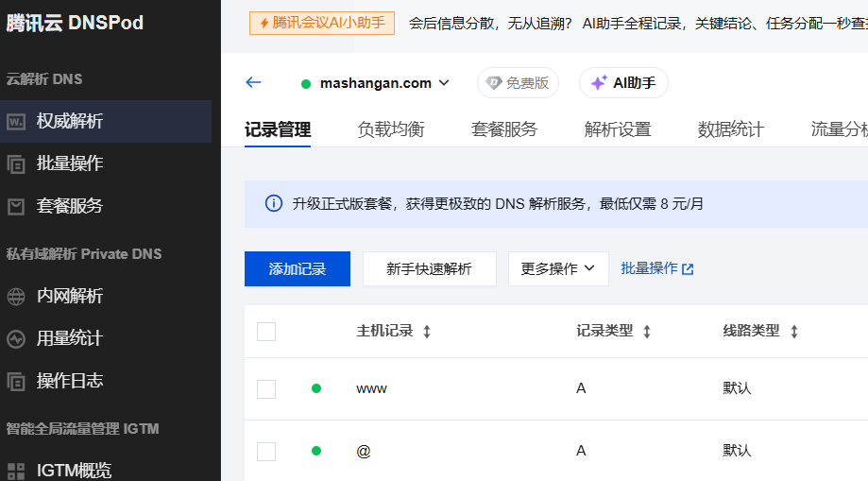Click 默认 line type of @ row
Screen dimensions: 868x481
[737, 451]
